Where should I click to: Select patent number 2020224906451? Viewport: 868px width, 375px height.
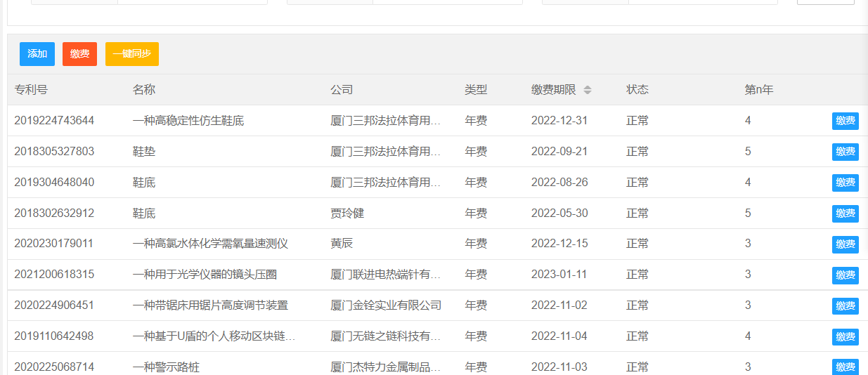[x=54, y=305]
